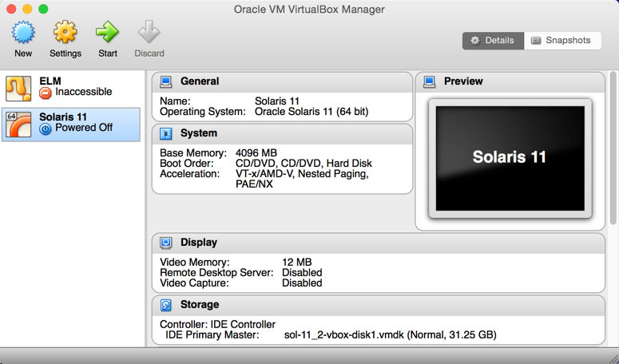
Task: Click the 'Powered Off' status text
Action: (84, 128)
